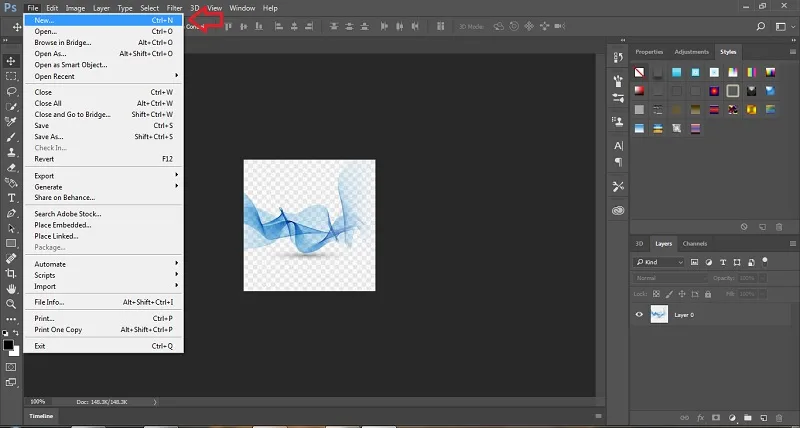
Task: Toggle the lock all padlock icon
Action: coord(708,294)
